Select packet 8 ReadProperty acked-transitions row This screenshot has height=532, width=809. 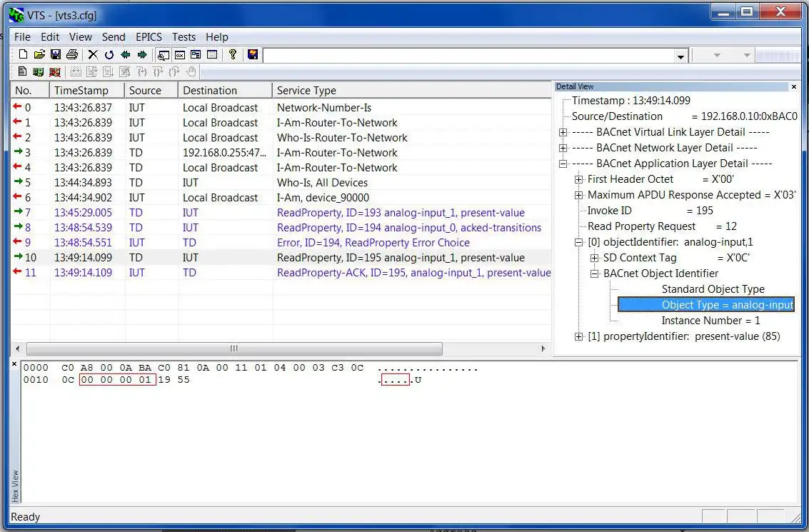281,227
